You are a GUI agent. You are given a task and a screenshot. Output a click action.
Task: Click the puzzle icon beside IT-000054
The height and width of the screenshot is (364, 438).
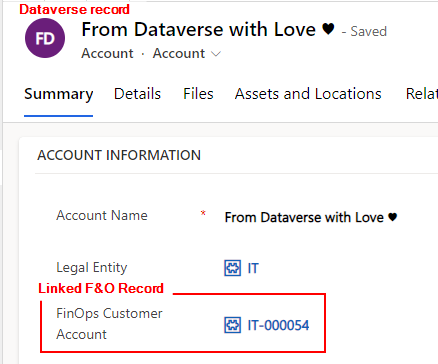click(232, 325)
